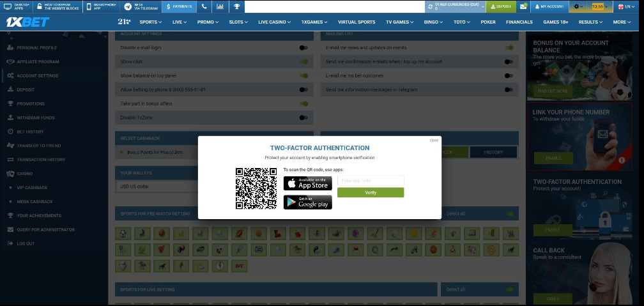Open the EN language dropdown

(626, 6)
